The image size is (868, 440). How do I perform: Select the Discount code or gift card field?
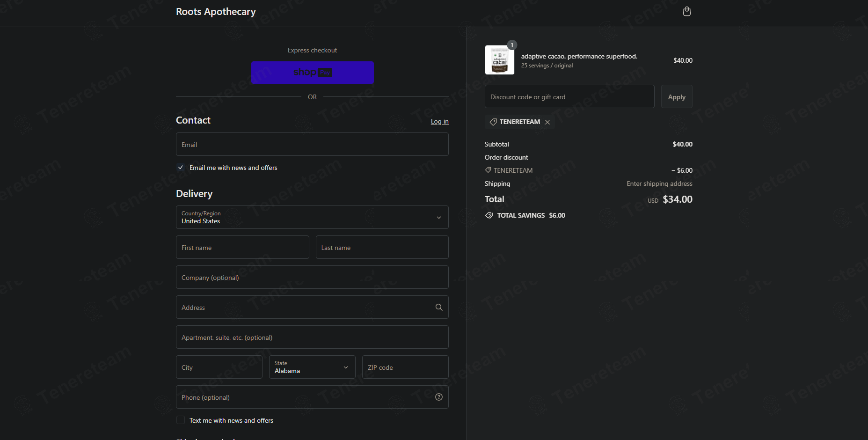(x=569, y=96)
